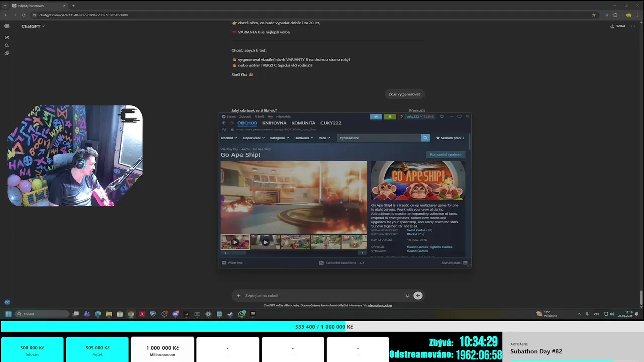The height and width of the screenshot is (362, 644).
Task: Switch Steam to Big Picture mode icon
Action: point(441,116)
